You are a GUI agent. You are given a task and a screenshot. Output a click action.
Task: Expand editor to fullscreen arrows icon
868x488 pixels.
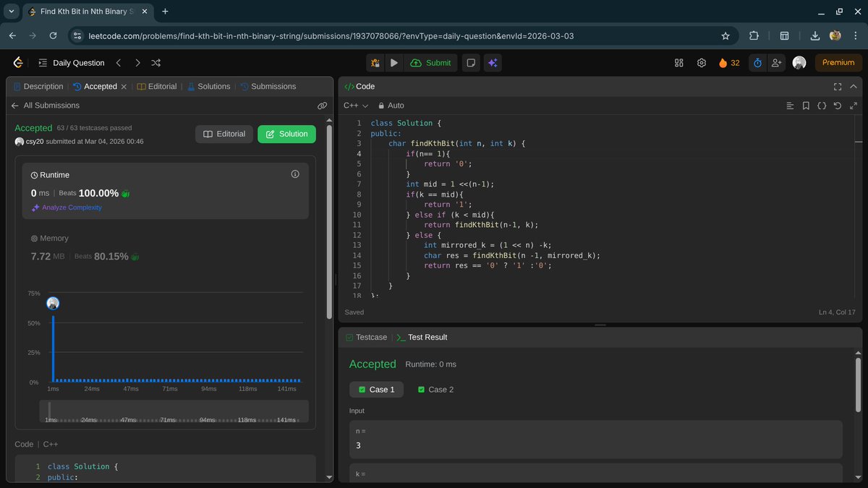coord(854,106)
